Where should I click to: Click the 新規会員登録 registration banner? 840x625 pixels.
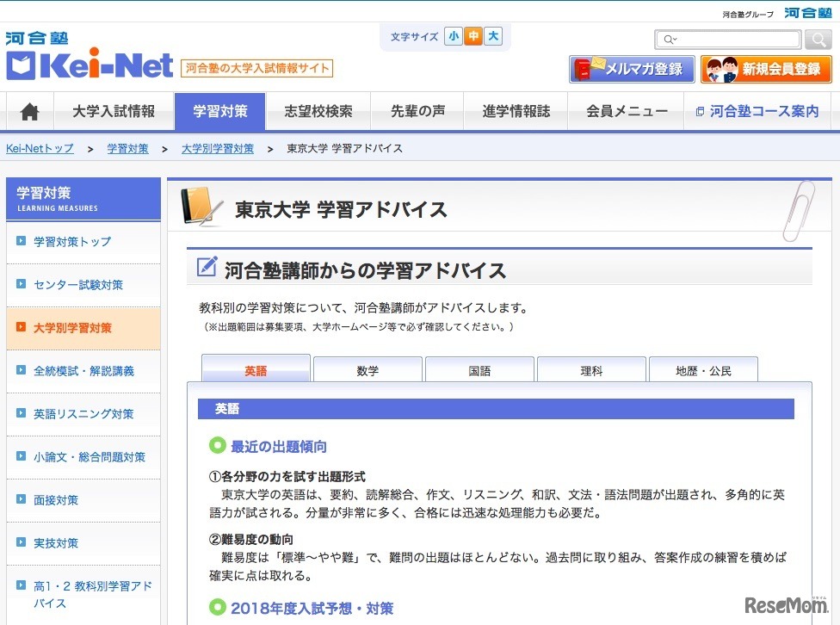tap(765, 68)
